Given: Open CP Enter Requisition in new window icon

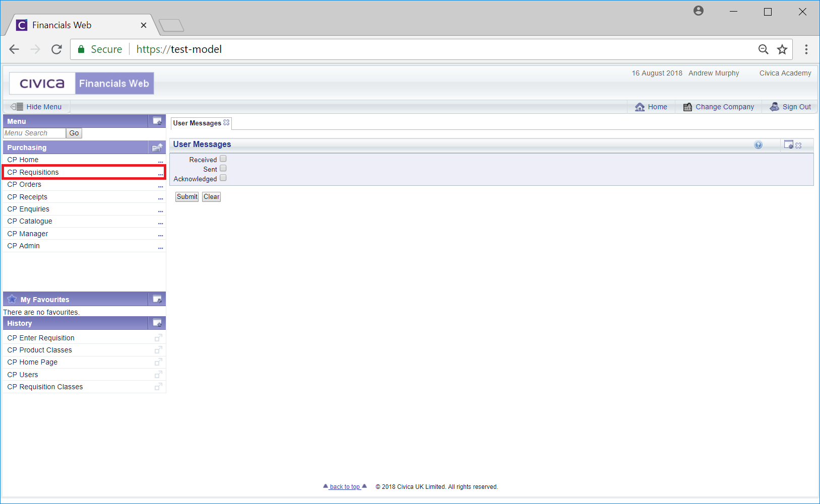Looking at the screenshot, I should [x=158, y=338].
